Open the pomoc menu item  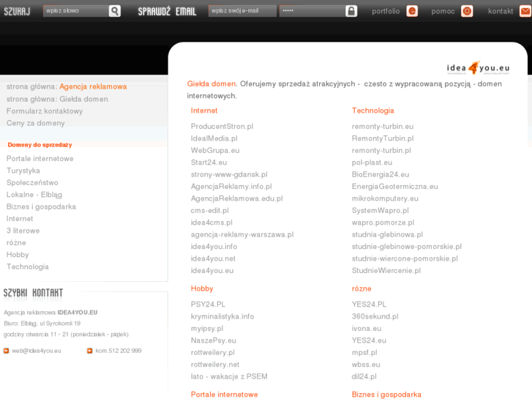(x=443, y=11)
